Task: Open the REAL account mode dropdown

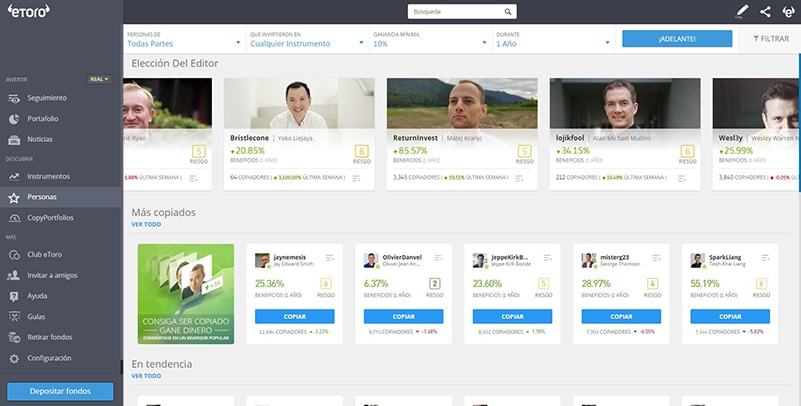Action: 99,80
